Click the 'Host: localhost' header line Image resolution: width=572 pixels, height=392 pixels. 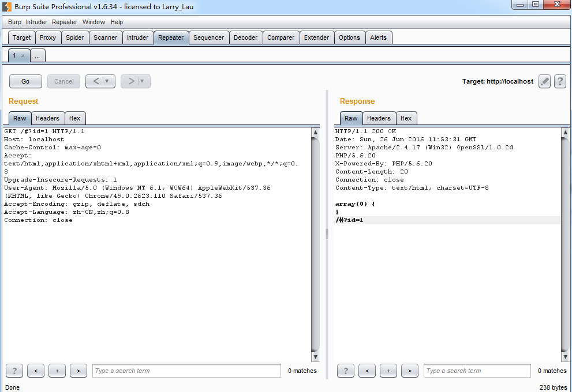(x=34, y=139)
